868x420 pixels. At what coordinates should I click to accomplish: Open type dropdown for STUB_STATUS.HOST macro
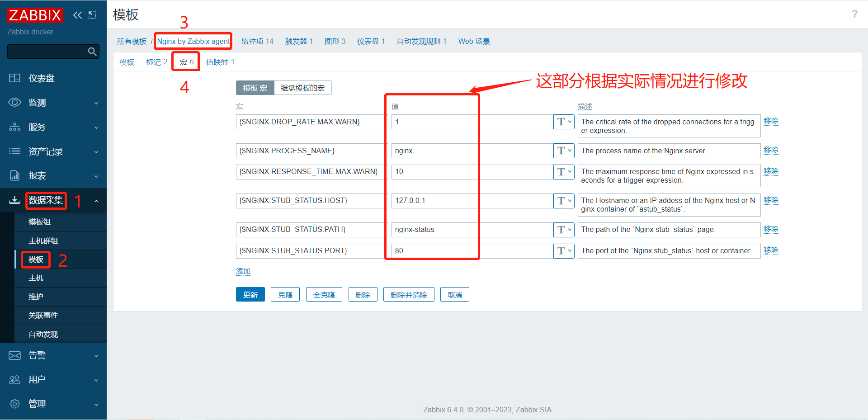[x=564, y=201]
